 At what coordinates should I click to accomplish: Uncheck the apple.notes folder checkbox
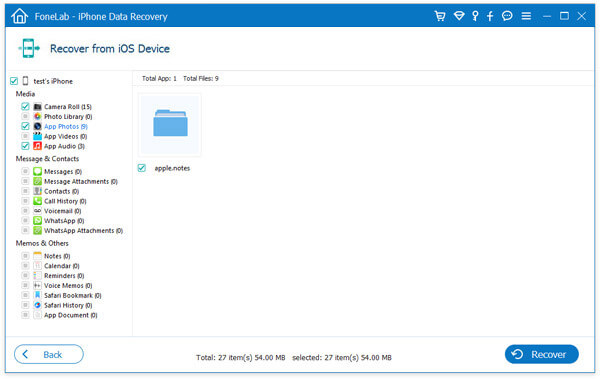point(142,168)
